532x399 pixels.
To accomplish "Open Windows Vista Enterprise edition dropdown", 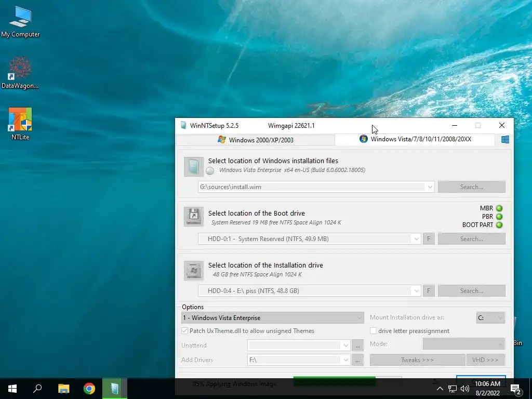I will tap(272, 318).
